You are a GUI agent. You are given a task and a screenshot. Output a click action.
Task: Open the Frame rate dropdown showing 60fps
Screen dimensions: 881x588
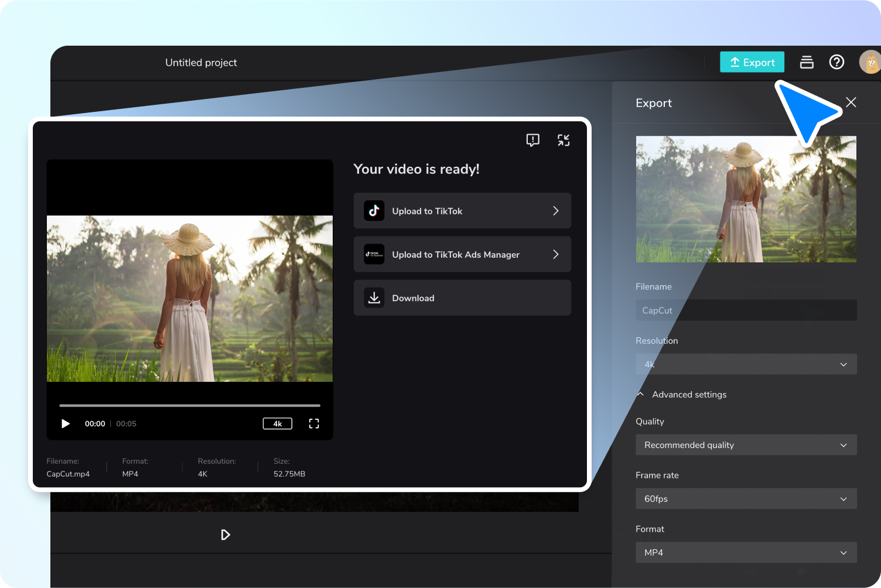[x=746, y=499]
